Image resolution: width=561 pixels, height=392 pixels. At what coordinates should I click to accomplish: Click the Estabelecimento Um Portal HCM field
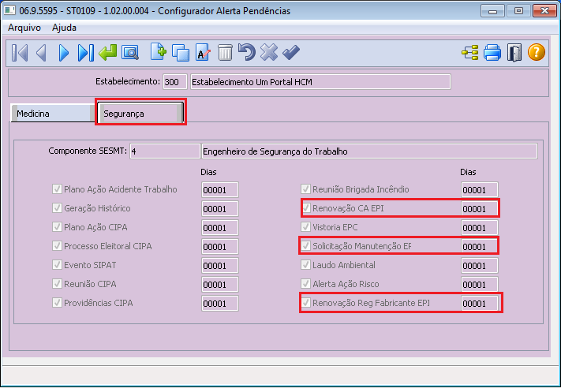[320, 82]
